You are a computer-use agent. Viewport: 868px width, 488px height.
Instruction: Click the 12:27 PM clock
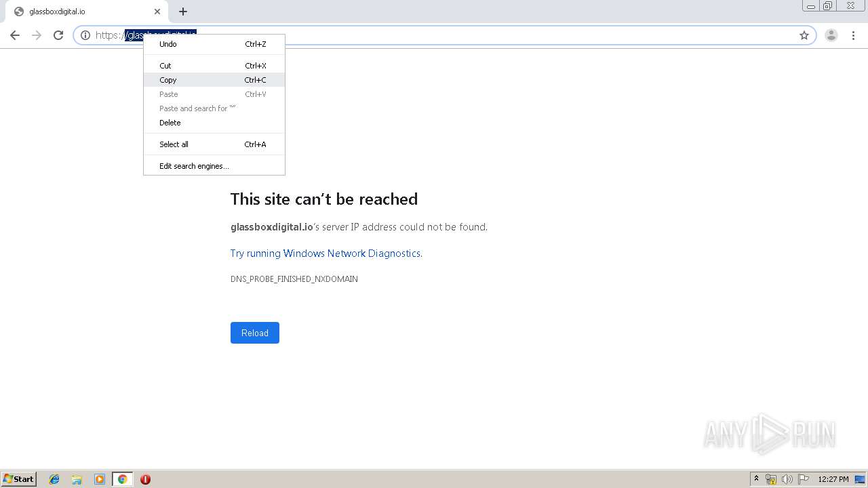(833, 479)
